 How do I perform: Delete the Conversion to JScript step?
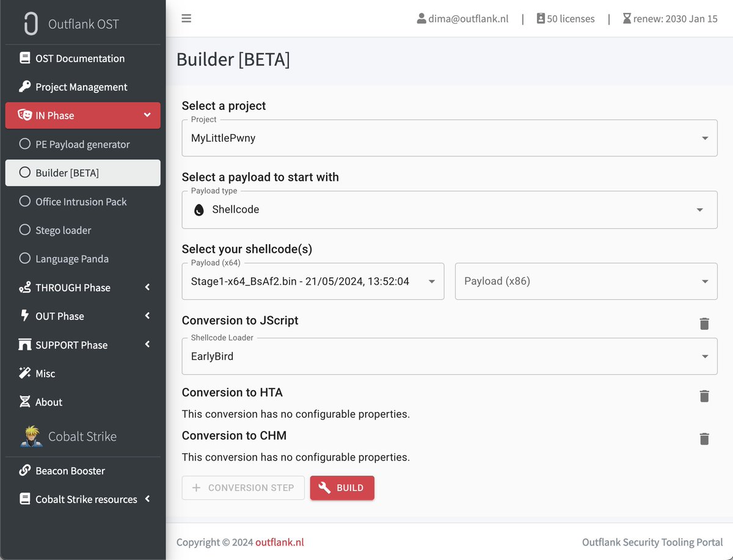click(704, 324)
